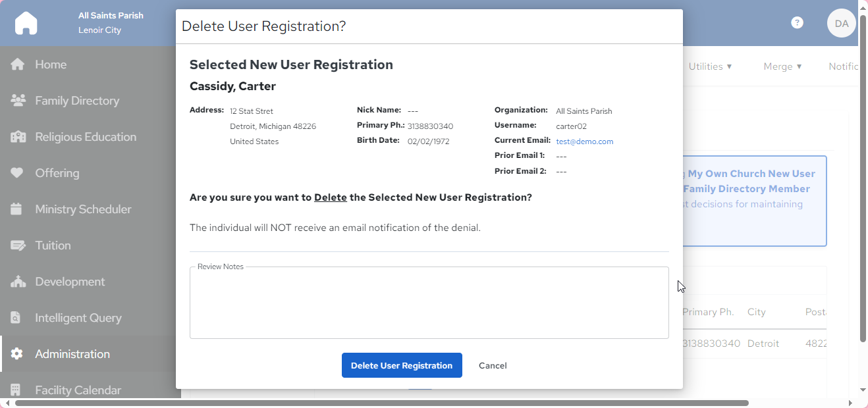Confirm with Delete User Registration button

click(402, 365)
